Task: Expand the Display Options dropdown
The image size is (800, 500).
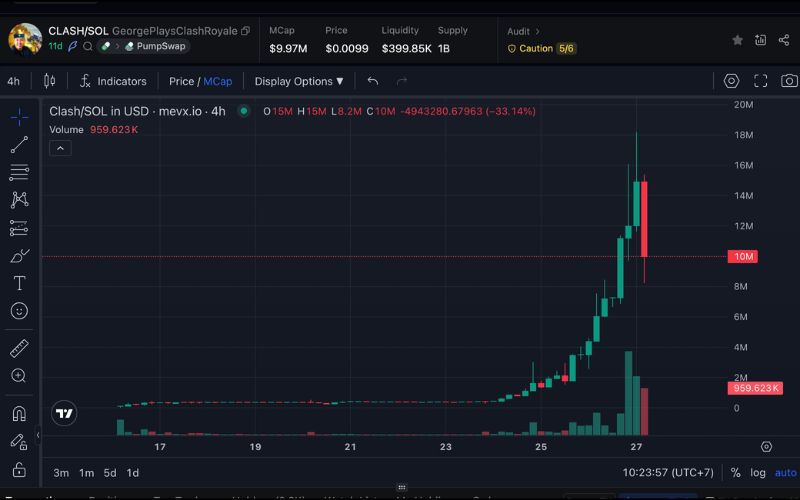Action: [299, 81]
